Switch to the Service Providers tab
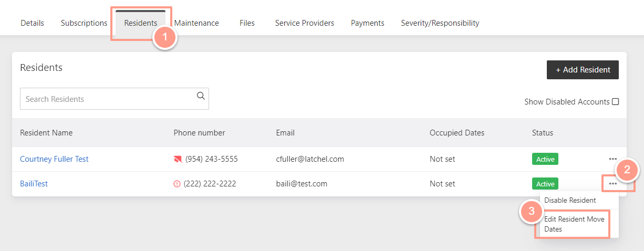Viewport: 644px width, 251px height. pos(305,23)
